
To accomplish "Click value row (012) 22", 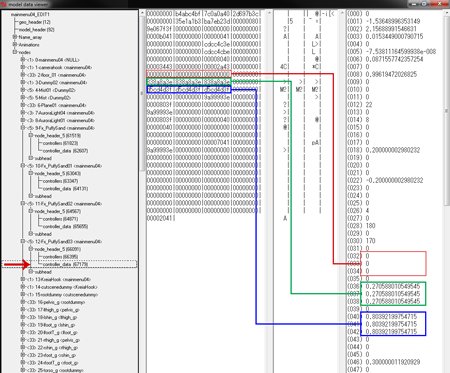I will [360, 105].
